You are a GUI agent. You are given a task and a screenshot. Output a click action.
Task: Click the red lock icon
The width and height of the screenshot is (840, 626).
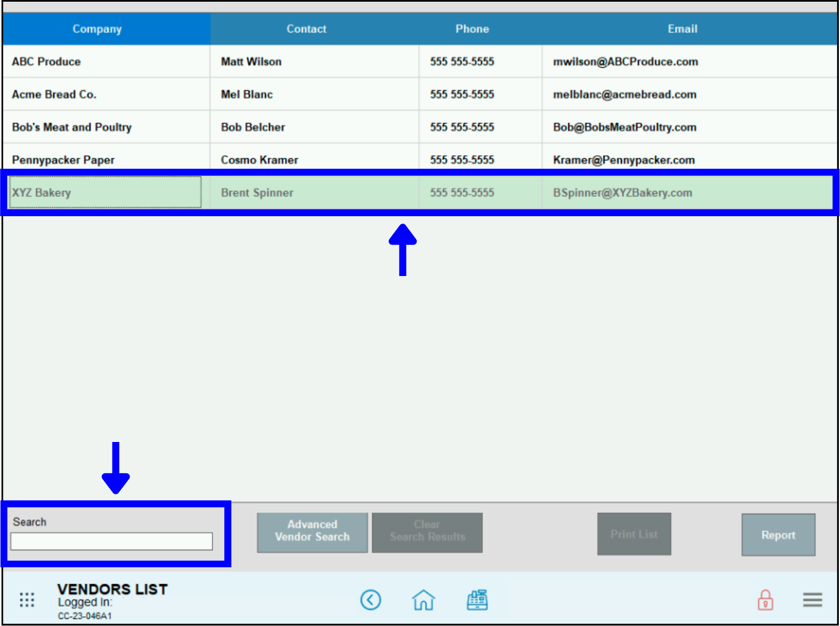tap(765, 601)
